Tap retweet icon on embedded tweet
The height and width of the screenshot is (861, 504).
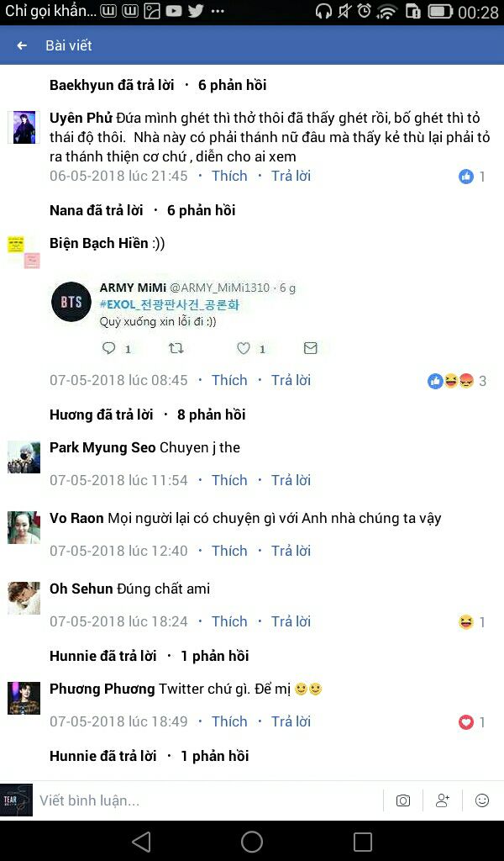pyautogui.click(x=176, y=348)
